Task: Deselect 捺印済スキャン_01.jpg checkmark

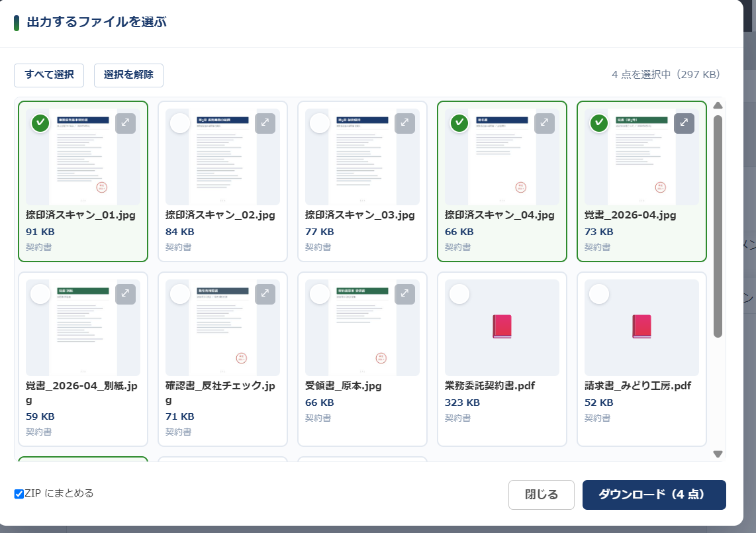Action: (x=40, y=123)
